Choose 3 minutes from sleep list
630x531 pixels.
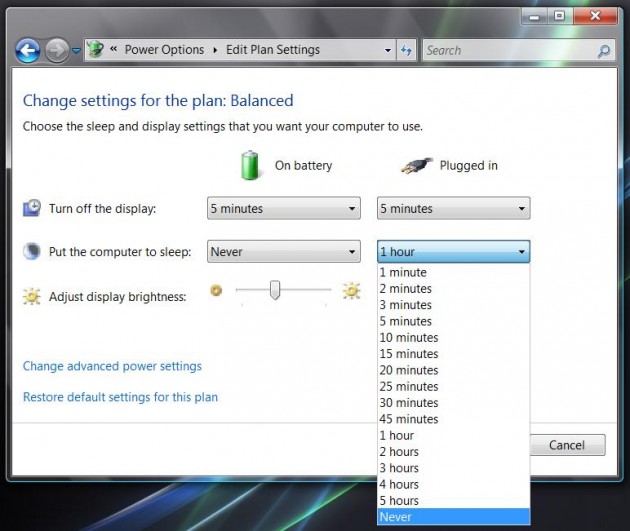coord(454,305)
